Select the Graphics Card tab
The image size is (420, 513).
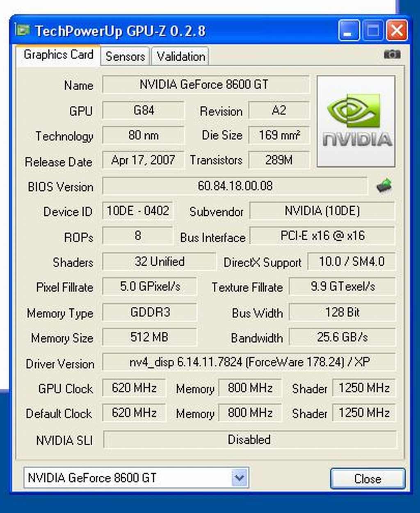(x=58, y=55)
